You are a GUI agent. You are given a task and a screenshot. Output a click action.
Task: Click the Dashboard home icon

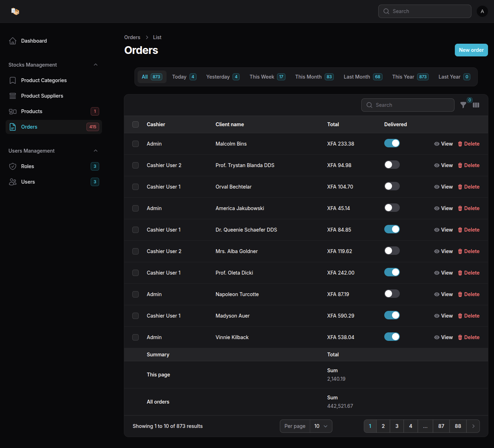[x=13, y=41]
